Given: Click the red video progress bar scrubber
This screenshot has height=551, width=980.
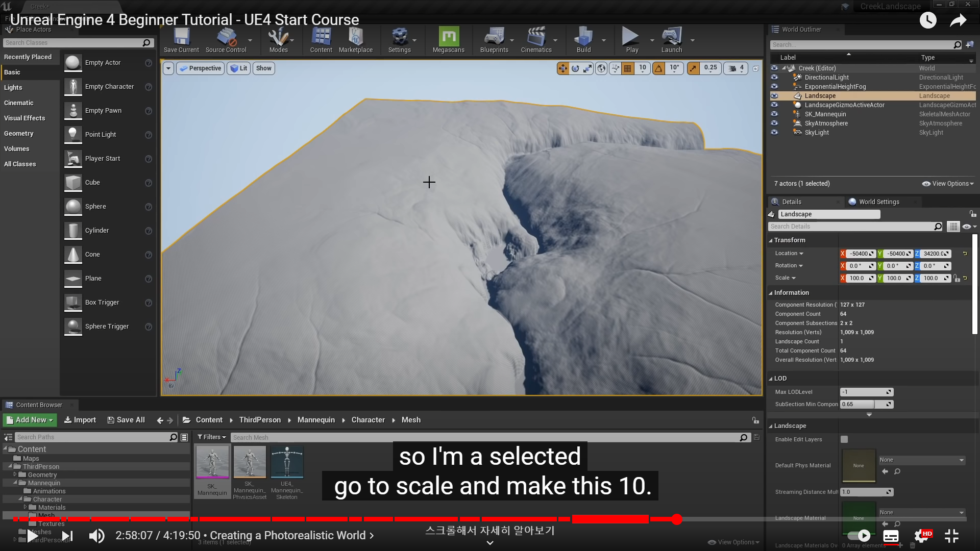Looking at the screenshot, I should click(677, 519).
